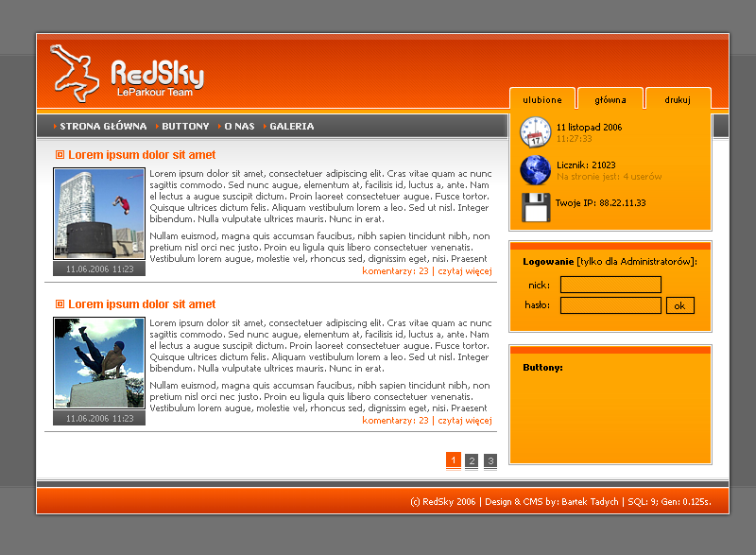
Task: Open the skyscraper parkour jump thumbnail
Action: [99, 214]
